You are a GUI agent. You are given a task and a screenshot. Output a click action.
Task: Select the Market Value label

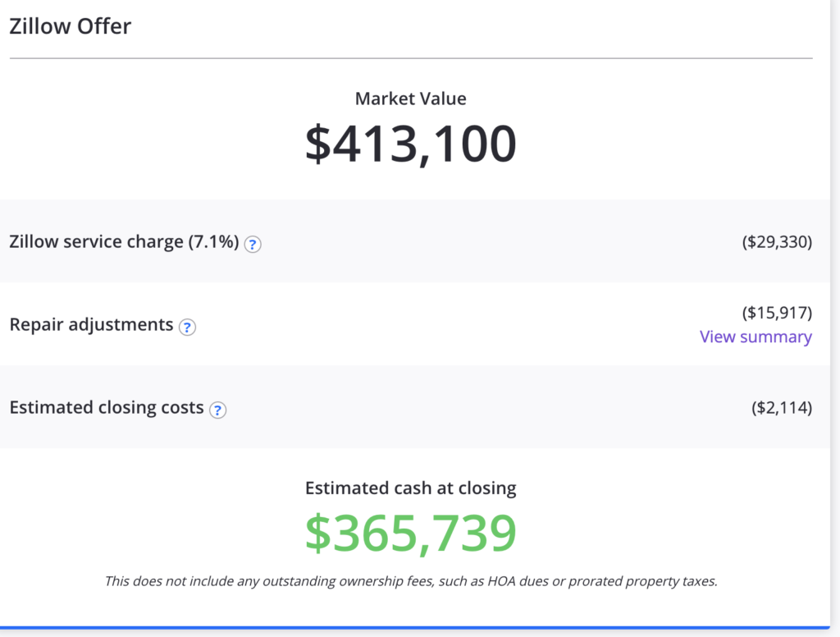[x=410, y=99]
